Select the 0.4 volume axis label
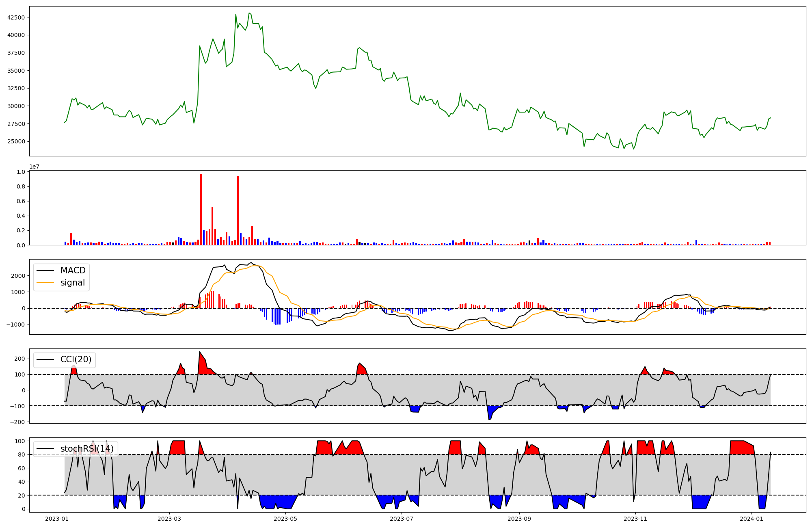This screenshot has height=528, width=812. [21, 216]
